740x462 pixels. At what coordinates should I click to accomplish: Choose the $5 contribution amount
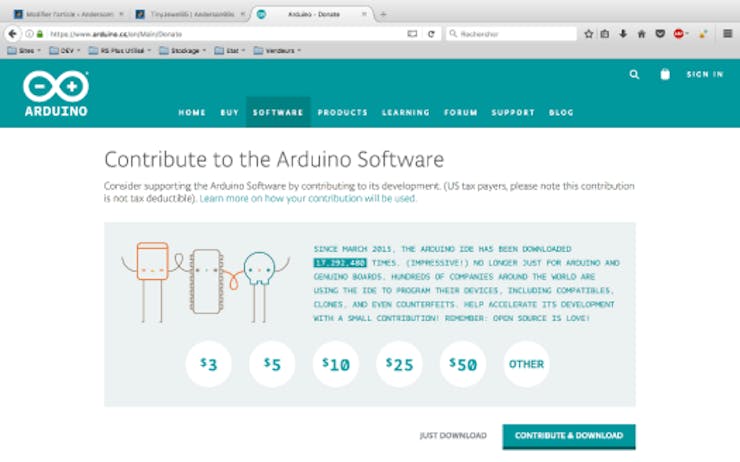click(x=272, y=364)
